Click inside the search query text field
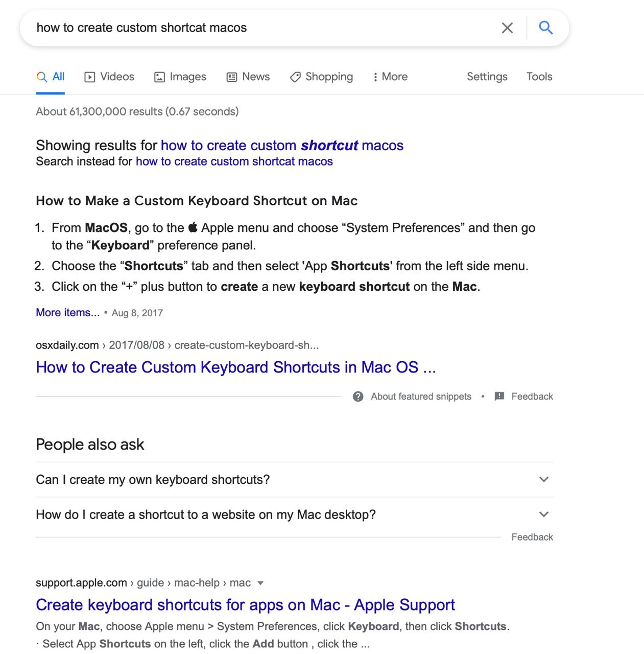Screen dimensions: 644x654 pyautogui.click(x=255, y=28)
